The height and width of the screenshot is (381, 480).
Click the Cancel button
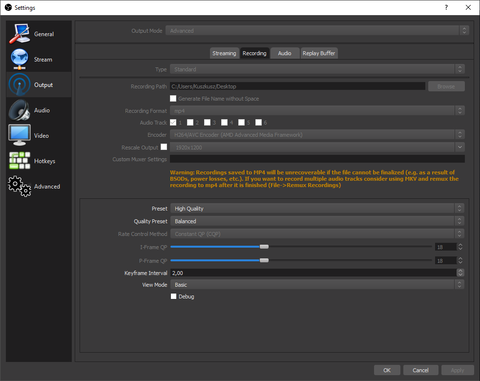click(421, 370)
